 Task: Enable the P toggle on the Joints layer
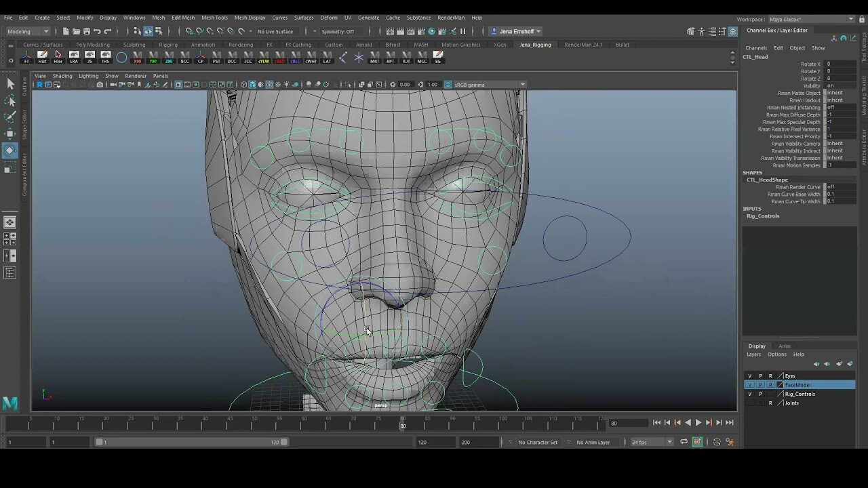tap(761, 403)
